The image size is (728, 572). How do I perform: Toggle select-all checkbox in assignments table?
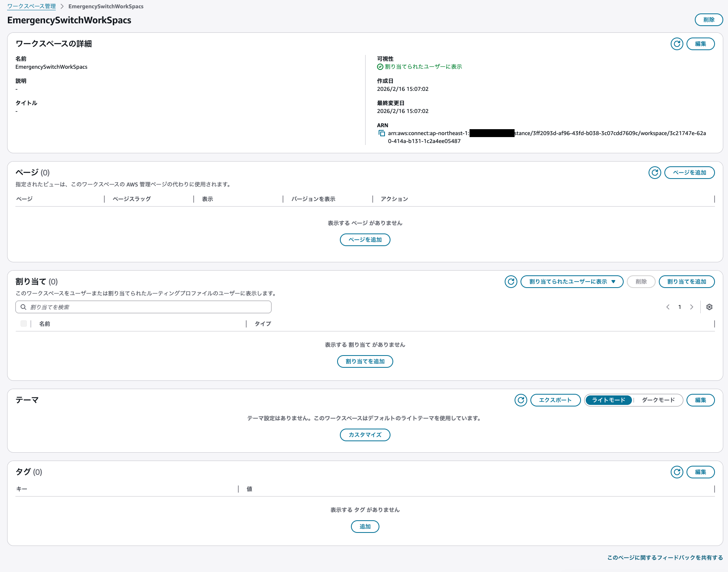click(x=24, y=324)
